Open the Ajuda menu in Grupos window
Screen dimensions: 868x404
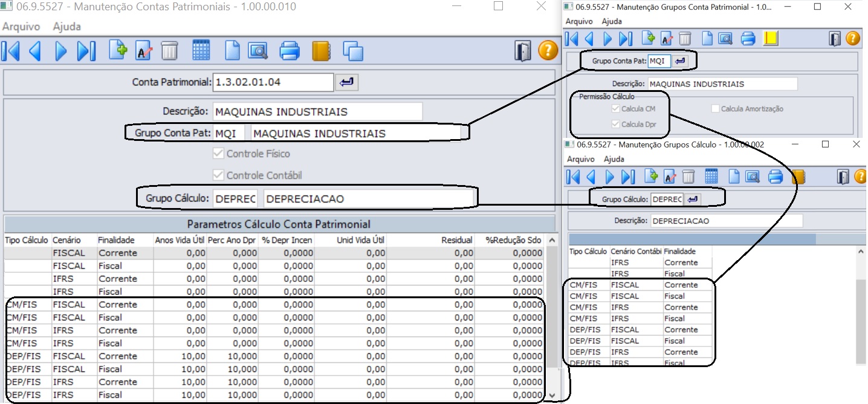[x=613, y=21]
